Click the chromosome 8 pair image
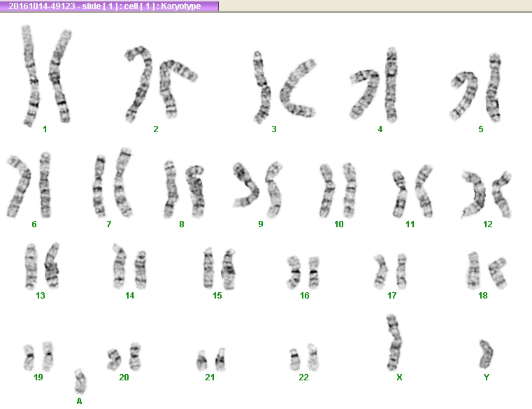 point(184,189)
